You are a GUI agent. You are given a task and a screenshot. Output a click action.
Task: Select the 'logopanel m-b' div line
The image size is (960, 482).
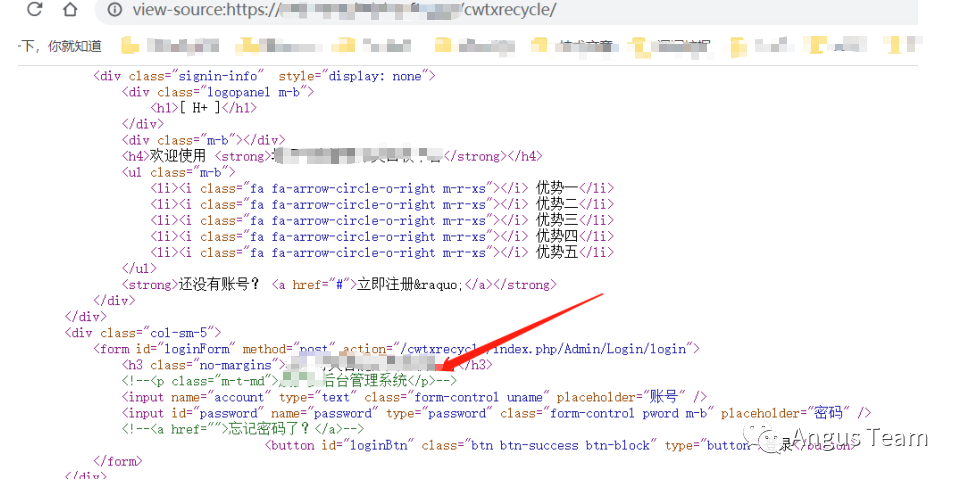[218, 92]
